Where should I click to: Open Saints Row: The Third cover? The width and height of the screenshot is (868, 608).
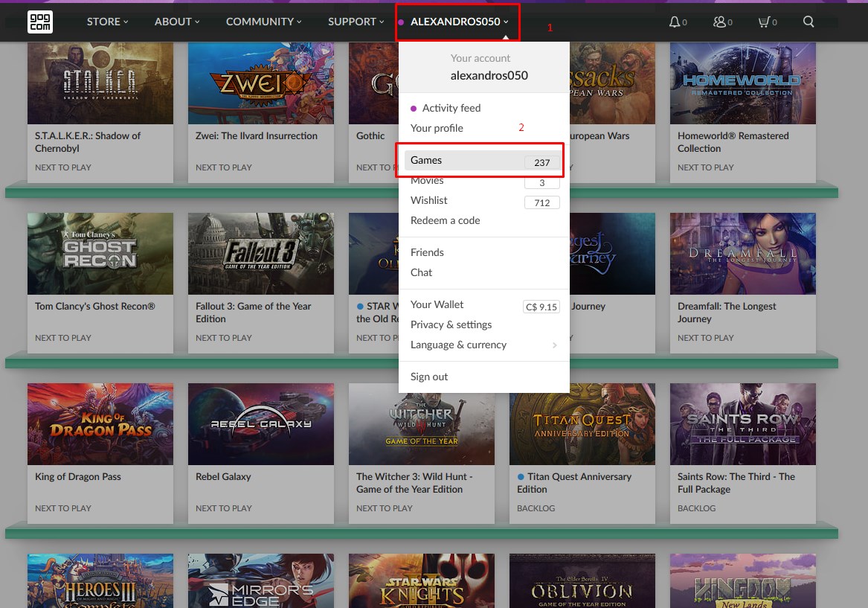pyautogui.click(x=743, y=424)
